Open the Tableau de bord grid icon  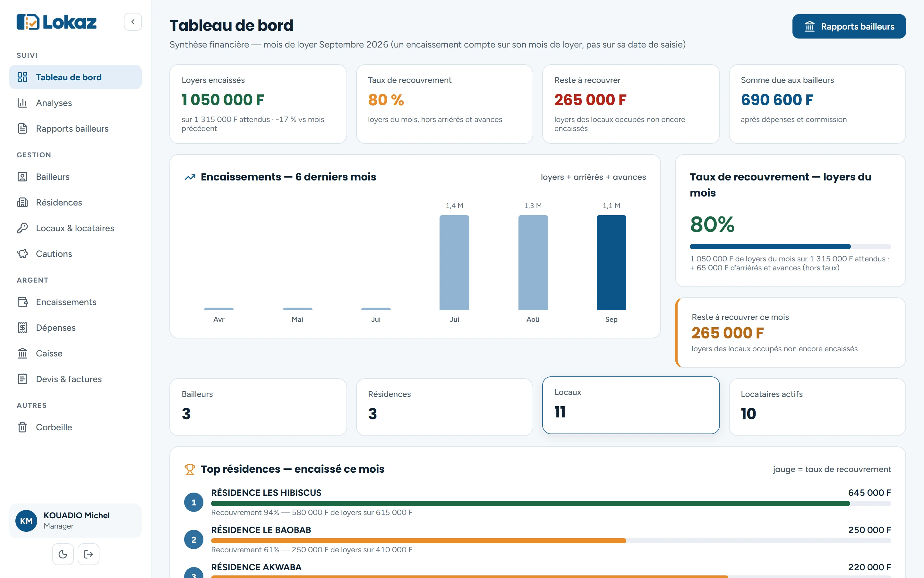click(22, 77)
